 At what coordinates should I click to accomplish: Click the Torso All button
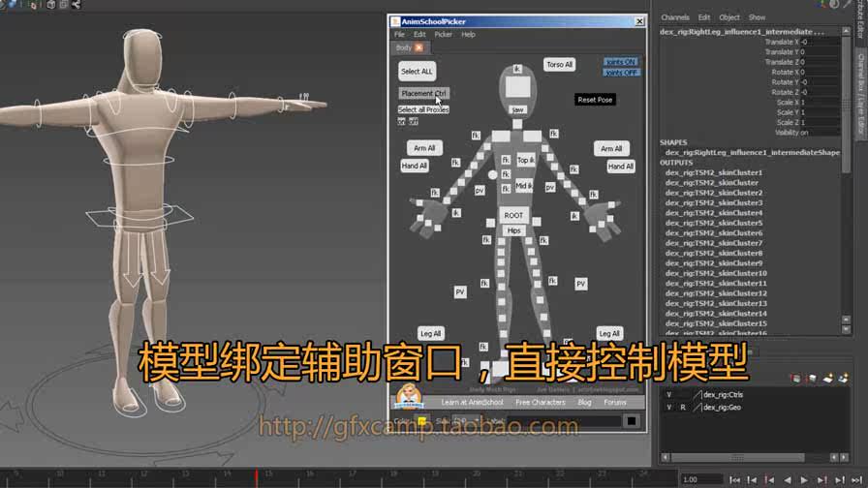pyautogui.click(x=559, y=65)
